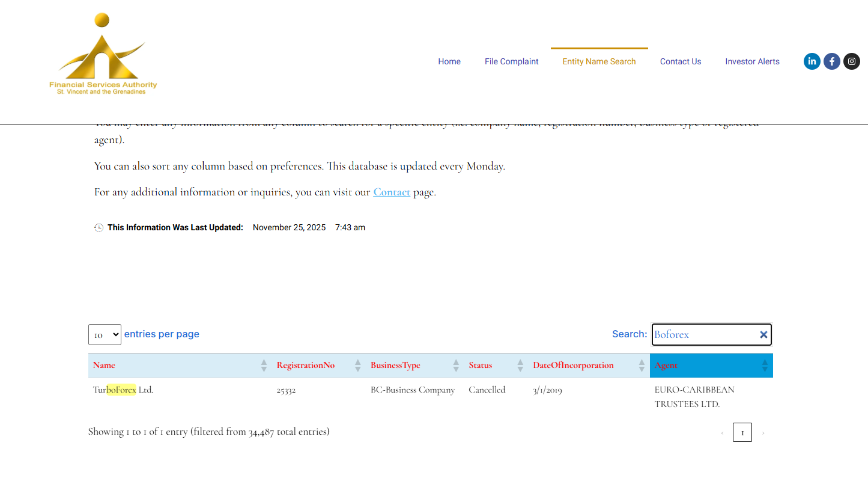Open Investor Alerts menu item
The width and height of the screenshot is (868, 481).
click(752, 61)
